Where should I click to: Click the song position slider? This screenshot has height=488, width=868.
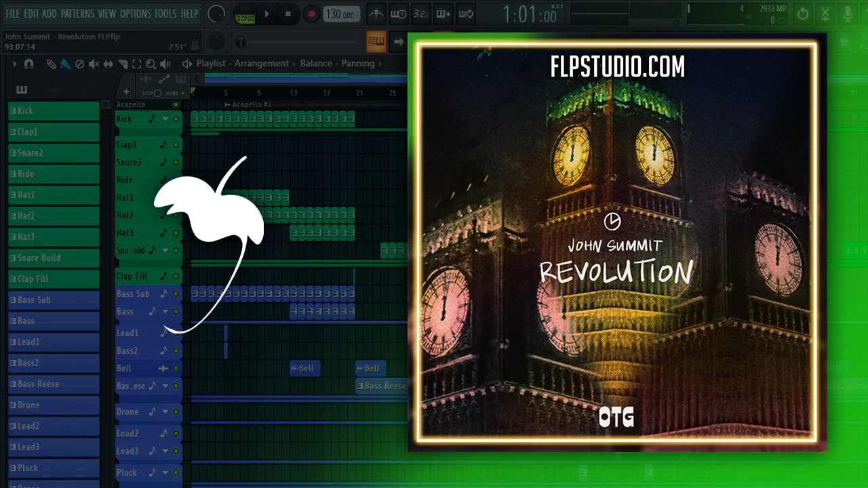pyautogui.click(x=298, y=43)
